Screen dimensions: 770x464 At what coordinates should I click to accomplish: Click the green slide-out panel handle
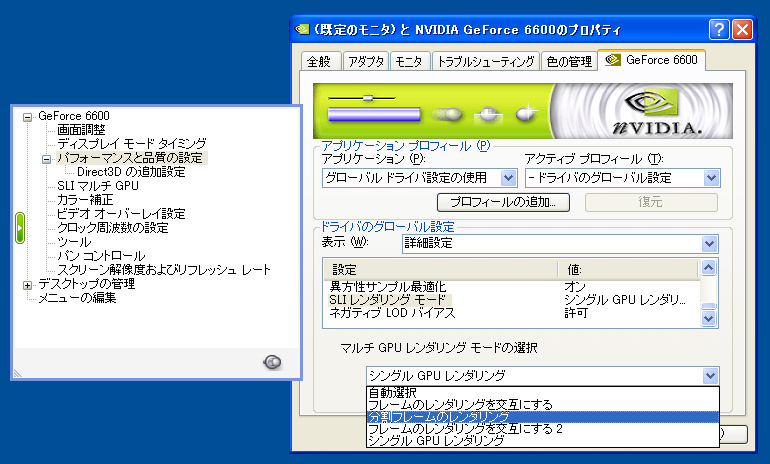click(x=20, y=228)
